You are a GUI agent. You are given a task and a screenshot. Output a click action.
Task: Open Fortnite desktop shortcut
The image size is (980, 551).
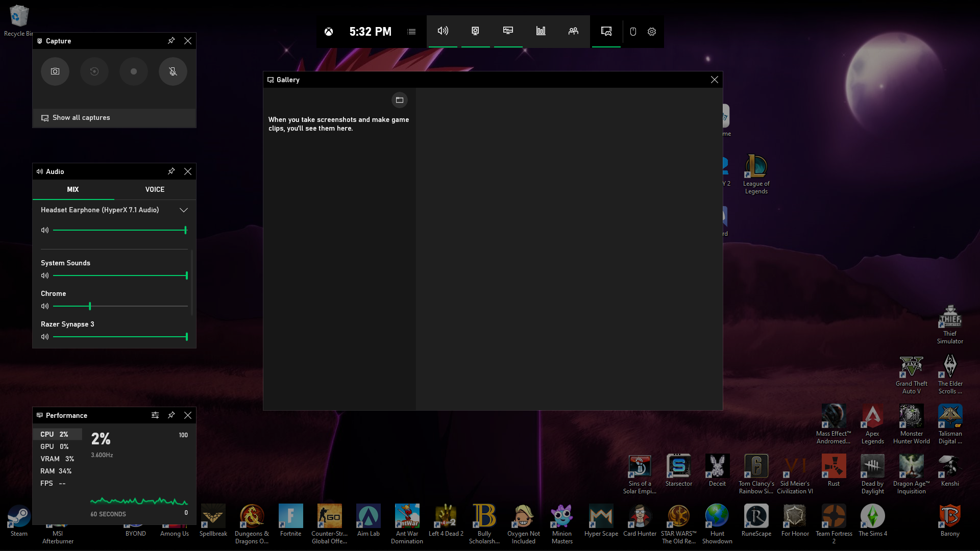coord(290,521)
